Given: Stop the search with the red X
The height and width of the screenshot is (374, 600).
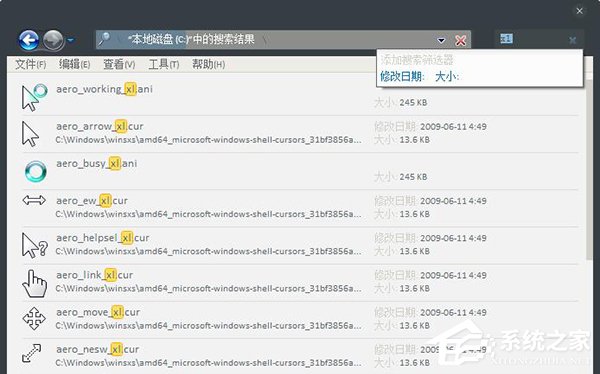Looking at the screenshot, I should pos(461,40).
